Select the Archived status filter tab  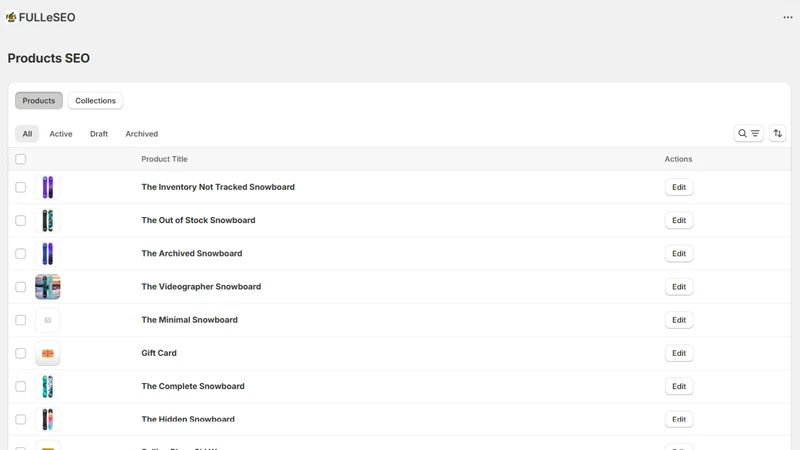tap(142, 134)
